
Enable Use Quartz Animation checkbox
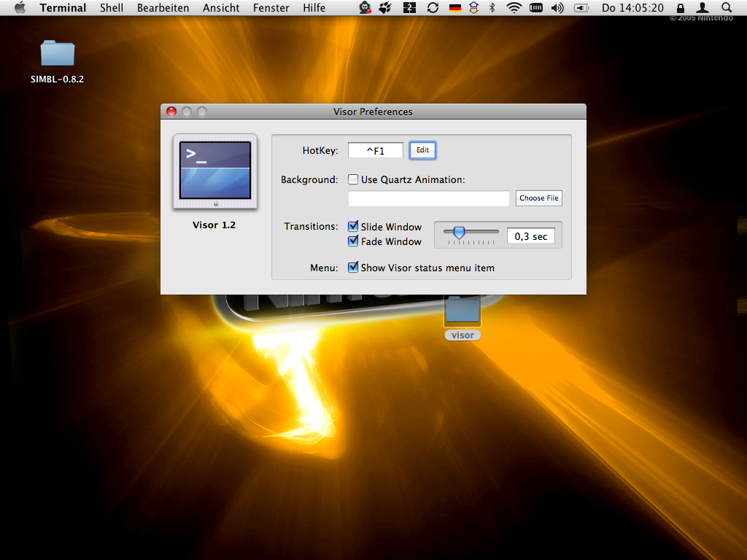click(353, 179)
